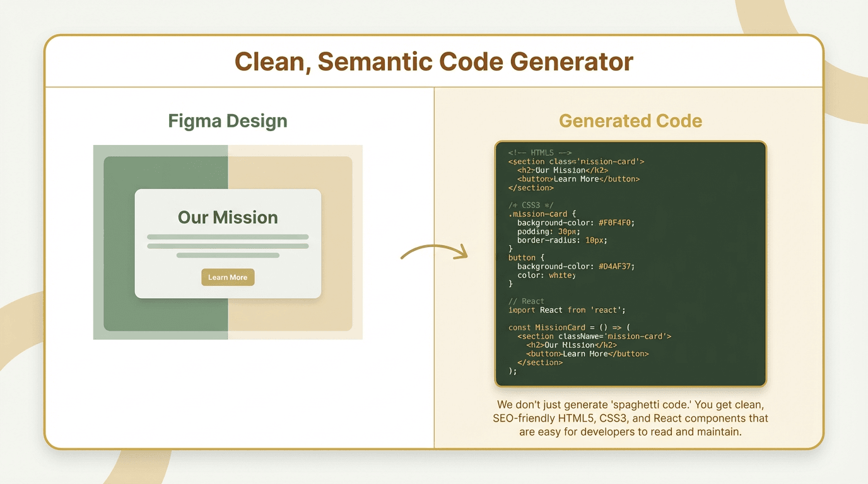Click the Generated Code heading
The image size is (868, 484).
631,121
